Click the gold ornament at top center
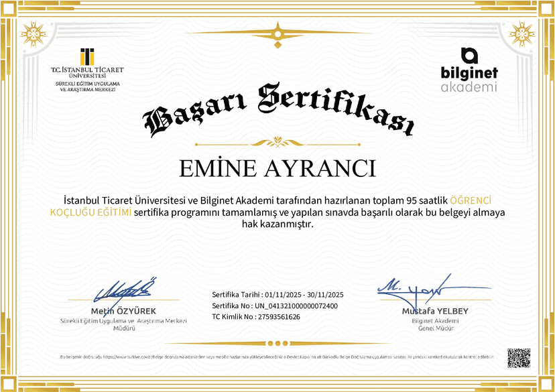 277,31
